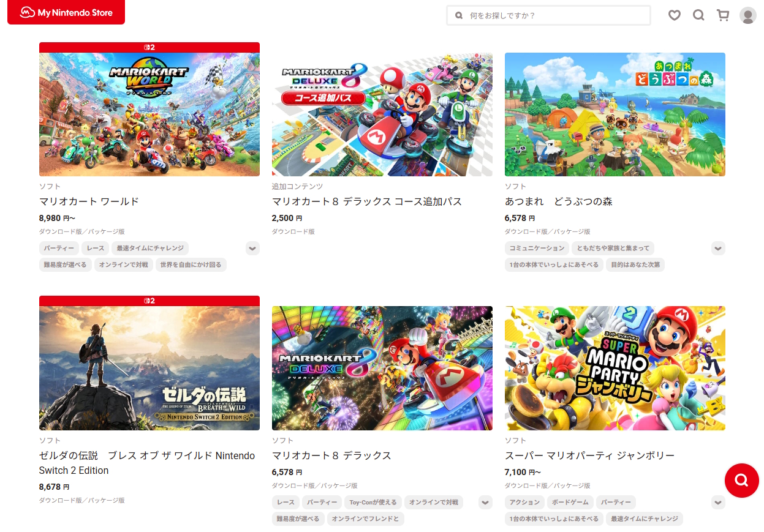Select the Toy-Conが使える tag
This screenshot has width=764, height=532.
pos(373,502)
